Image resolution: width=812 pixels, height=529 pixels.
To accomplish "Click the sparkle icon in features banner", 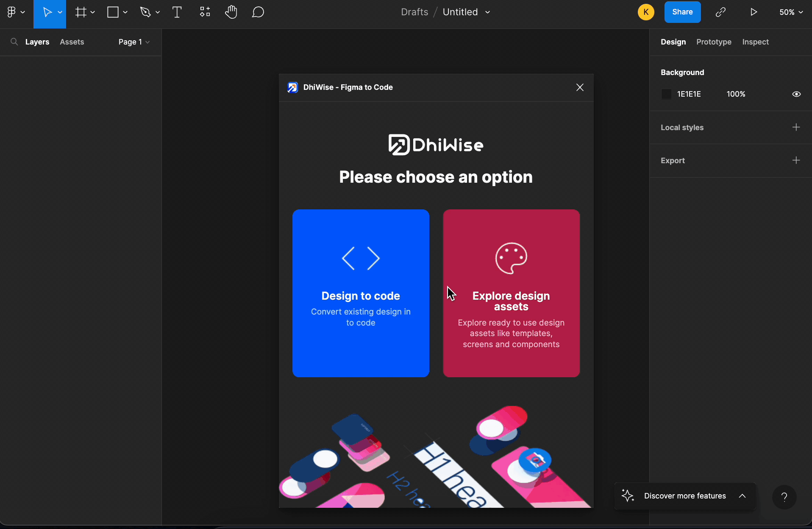I will click(628, 496).
